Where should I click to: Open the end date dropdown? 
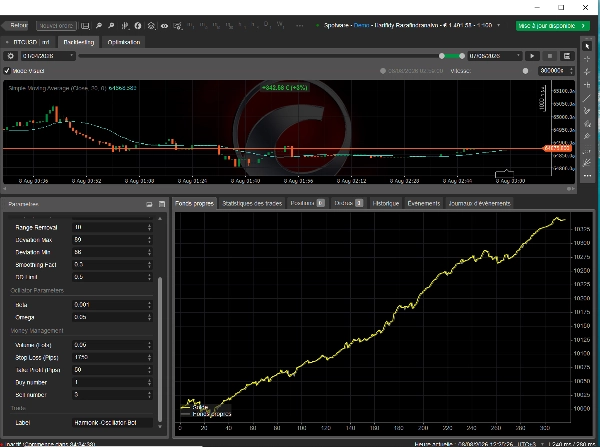pyautogui.click(x=495, y=56)
